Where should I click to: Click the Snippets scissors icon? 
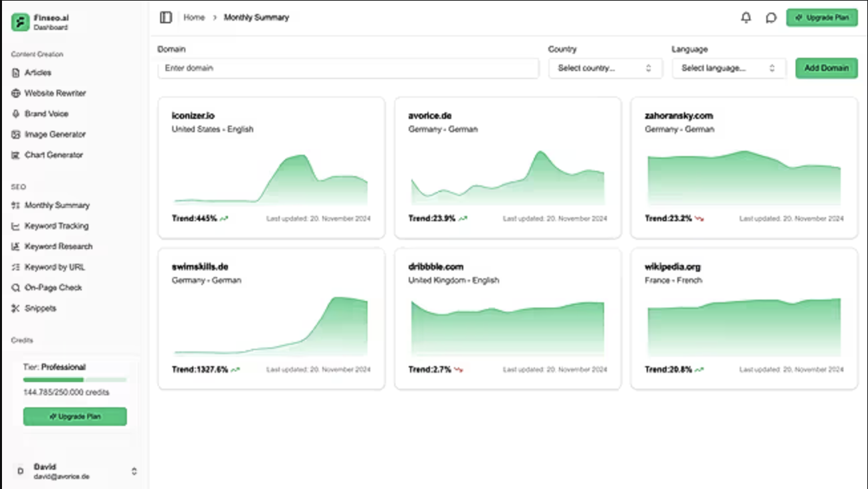16,308
